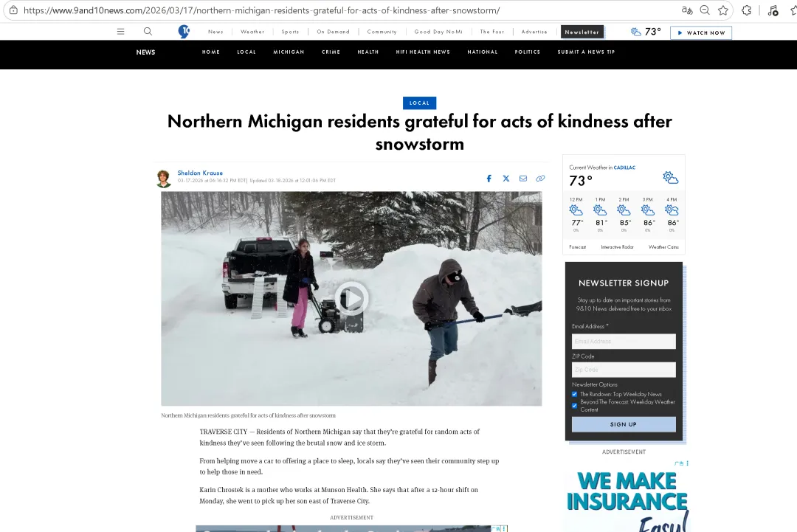The width and height of the screenshot is (797, 532).
Task: Click the NEWS section heading
Action: click(x=145, y=52)
